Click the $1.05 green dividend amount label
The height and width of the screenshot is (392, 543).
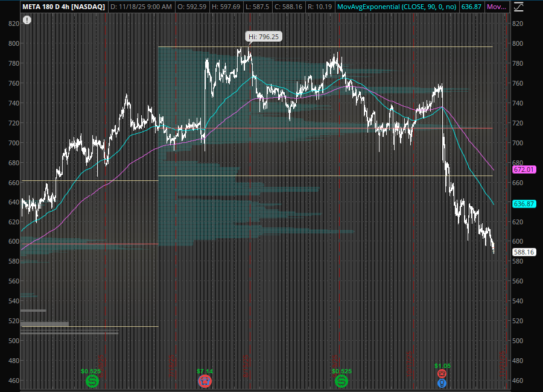pos(442,365)
